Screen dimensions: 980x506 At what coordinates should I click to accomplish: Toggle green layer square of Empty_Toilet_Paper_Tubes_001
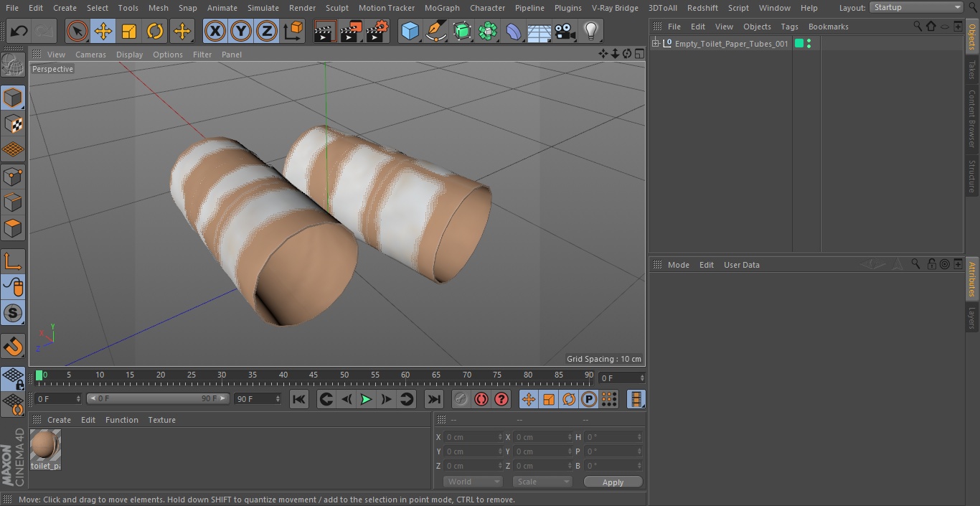point(798,44)
